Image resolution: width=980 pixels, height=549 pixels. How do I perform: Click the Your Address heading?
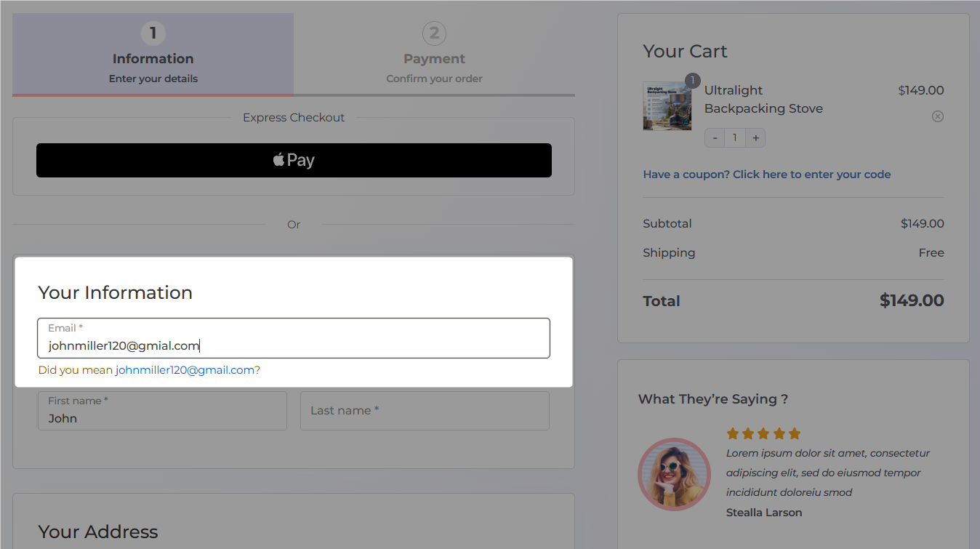[98, 532]
